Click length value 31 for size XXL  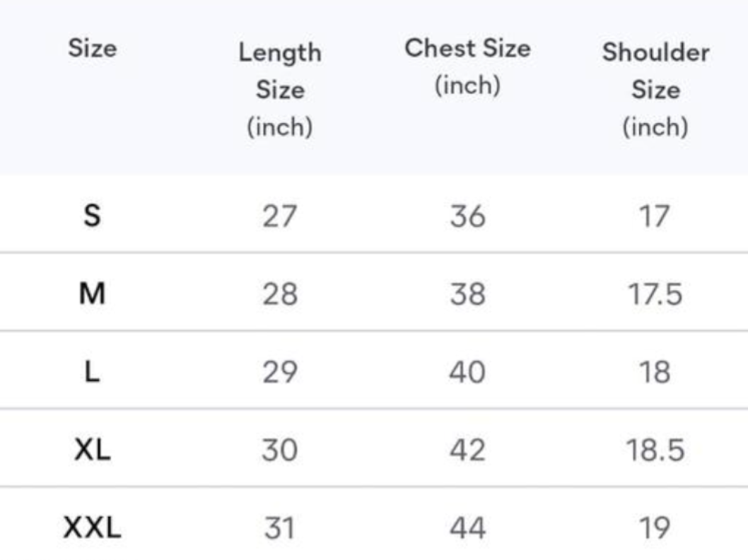[x=279, y=527]
